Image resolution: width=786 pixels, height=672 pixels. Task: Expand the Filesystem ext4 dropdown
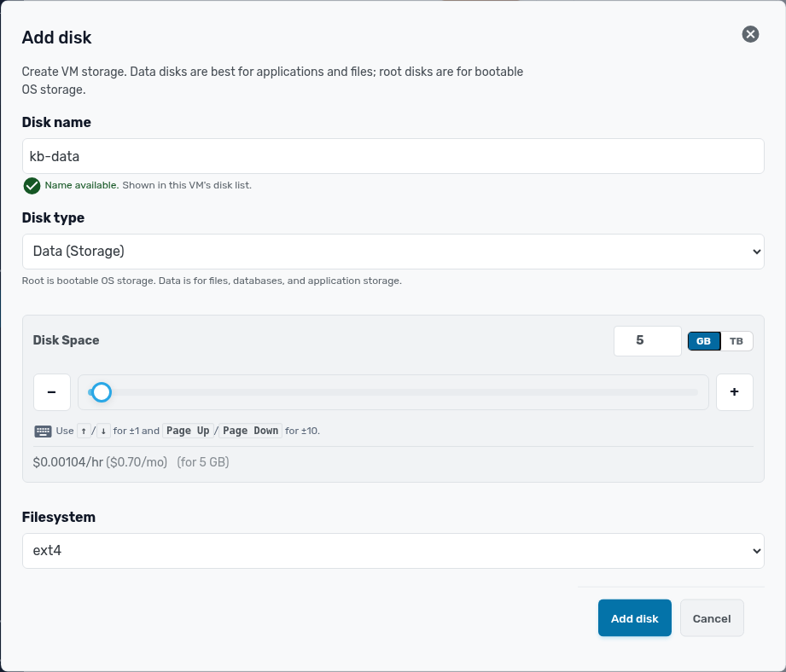(393, 551)
